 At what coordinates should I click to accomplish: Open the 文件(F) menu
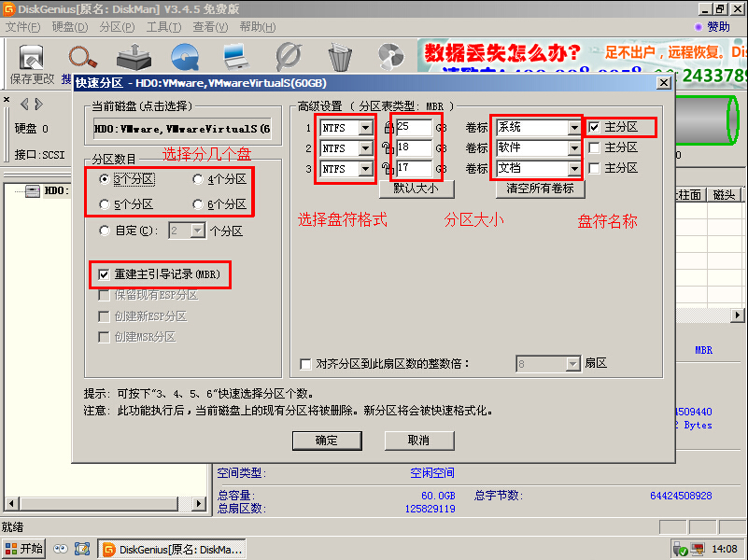pos(23,27)
